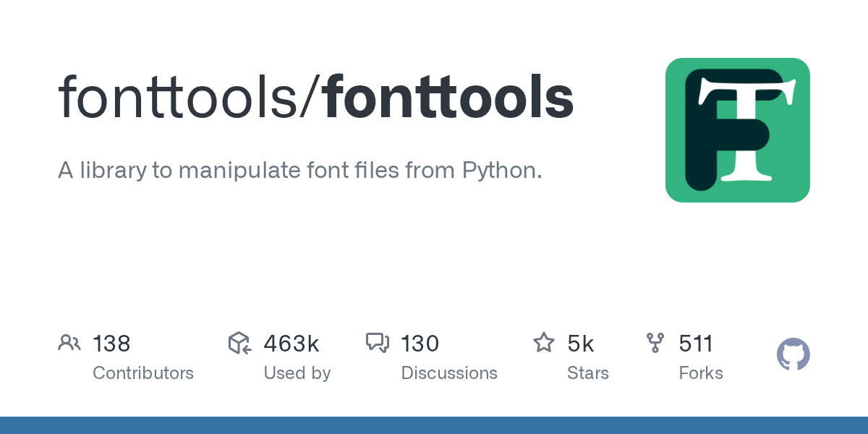Click the Used by label
Viewport: 868px width, 434px height.
pos(297,373)
